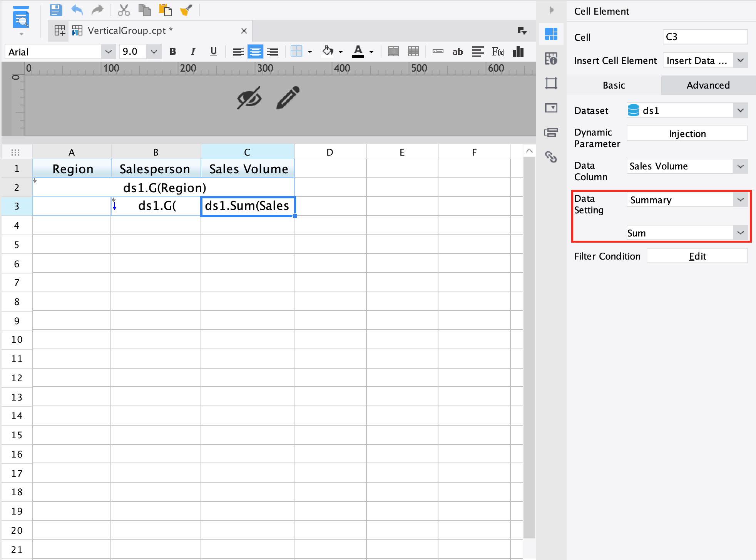Change Sum aggregation using dropdown
The height and width of the screenshot is (560, 756).
pyautogui.click(x=740, y=233)
